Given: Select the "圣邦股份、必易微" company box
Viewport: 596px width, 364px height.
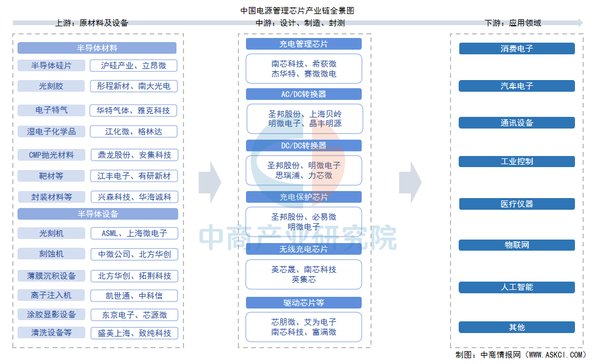Looking at the screenshot, I should 304,221.
